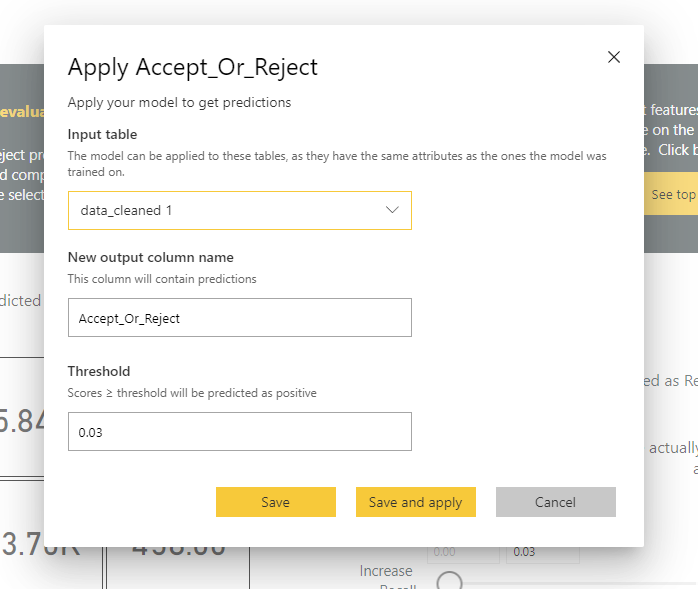Close the Apply Accept_Or_Reject dialog
Viewport: 698px width, 589px height.
[x=614, y=57]
